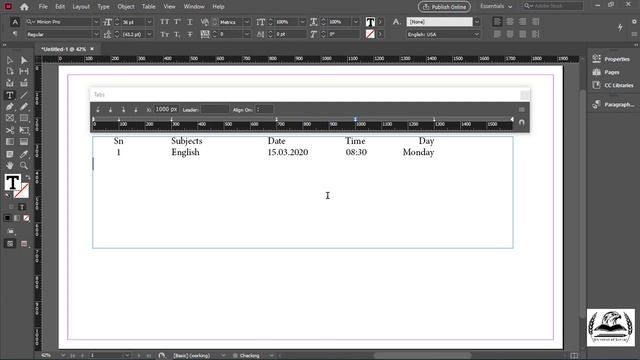Select the Free Transform tool

pos(24,130)
